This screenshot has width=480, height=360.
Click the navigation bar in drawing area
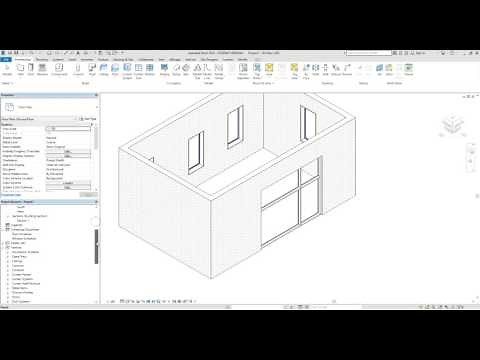[x=471, y=158]
